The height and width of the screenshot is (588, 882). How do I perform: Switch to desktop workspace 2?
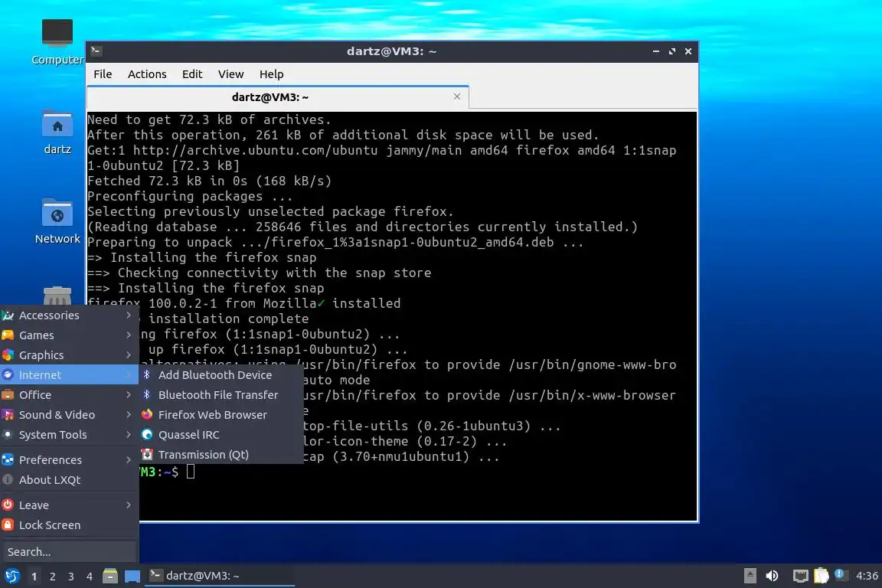point(52,577)
